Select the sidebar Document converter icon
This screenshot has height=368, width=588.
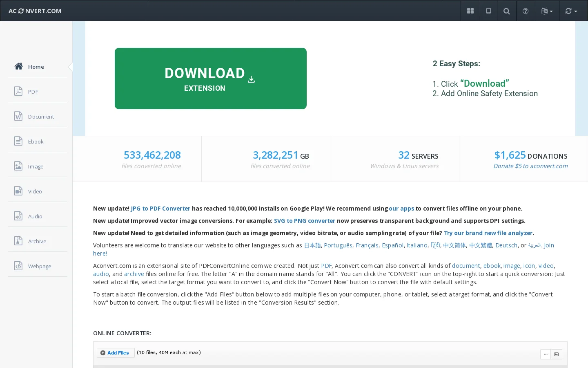click(x=18, y=117)
